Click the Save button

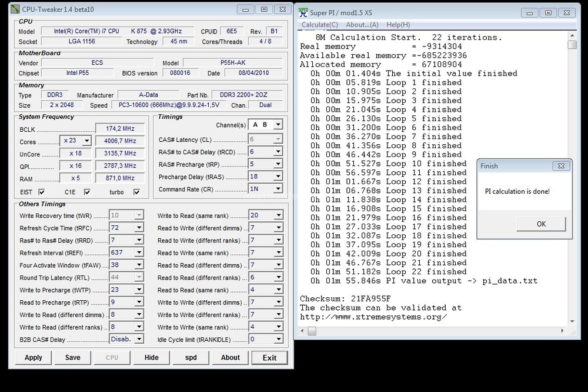pyautogui.click(x=73, y=357)
